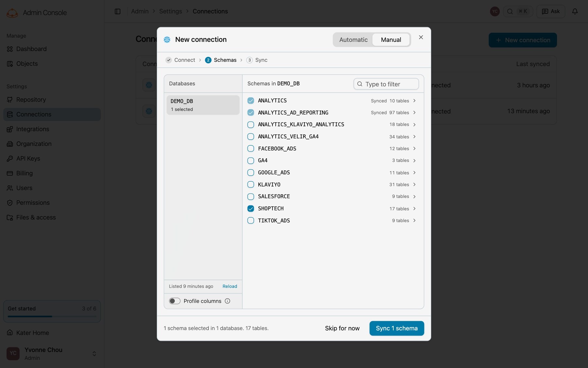This screenshot has width=588, height=368.
Task: Click the Organization sidebar icon
Action: (10, 144)
